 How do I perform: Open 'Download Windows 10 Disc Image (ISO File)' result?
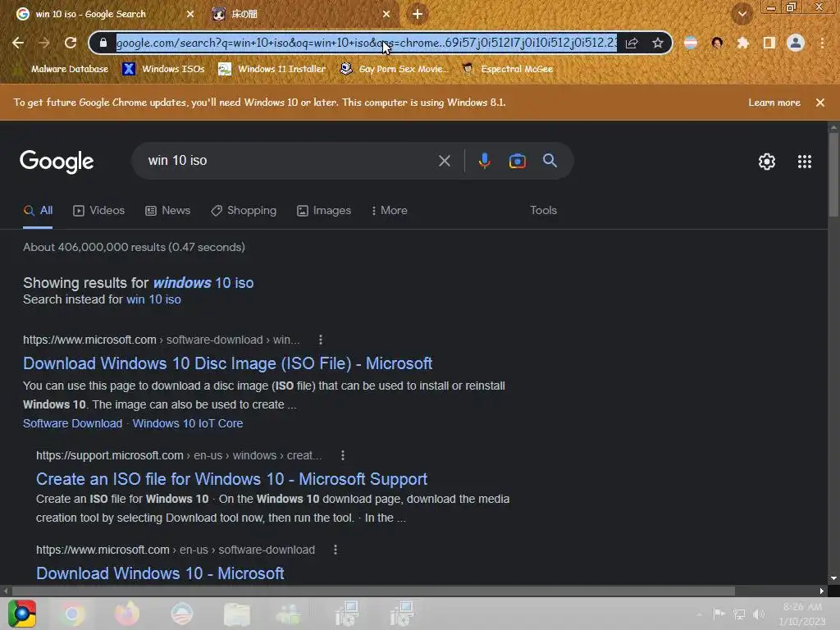[228, 363]
